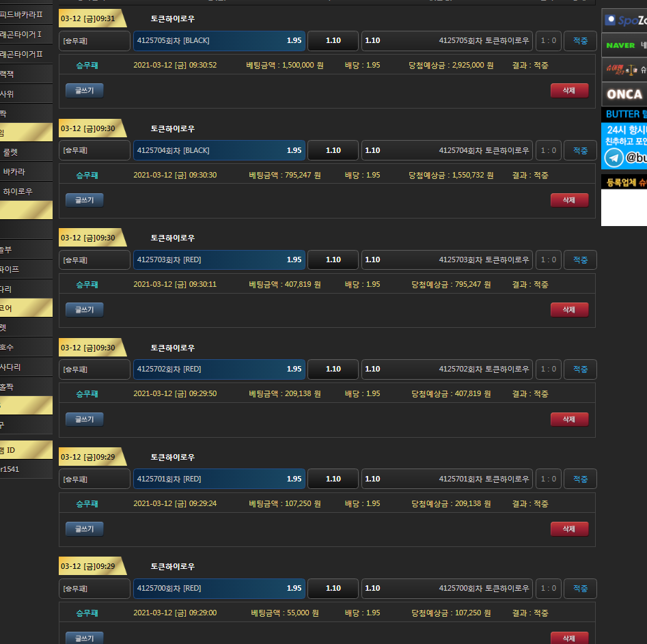This screenshot has height=644, width=647.
Task: Click the BUTTER banner heading
Action: (624, 114)
